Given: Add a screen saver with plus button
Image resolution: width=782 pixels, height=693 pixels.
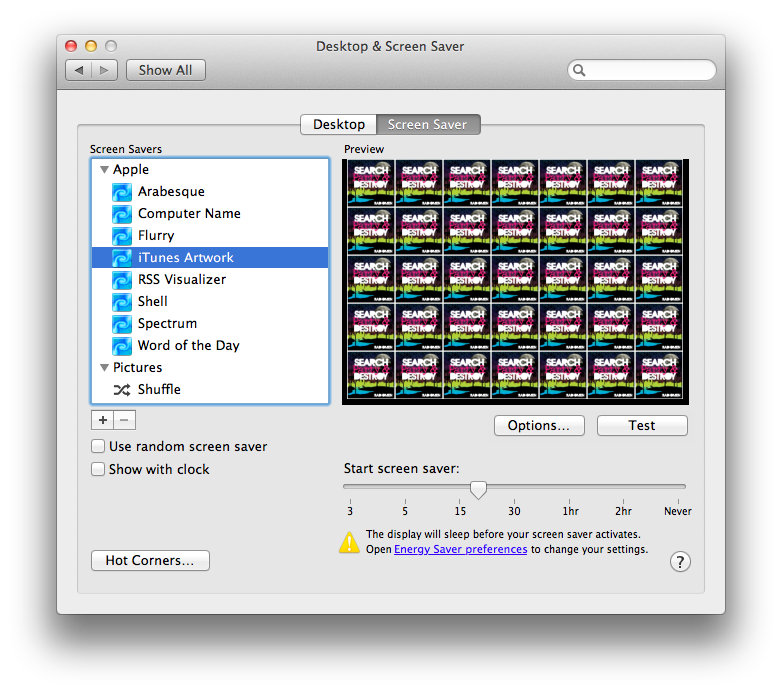Looking at the screenshot, I should [103, 420].
